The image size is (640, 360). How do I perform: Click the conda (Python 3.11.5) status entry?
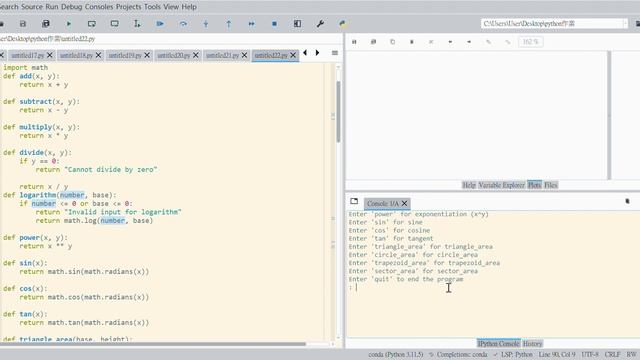[396, 354]
